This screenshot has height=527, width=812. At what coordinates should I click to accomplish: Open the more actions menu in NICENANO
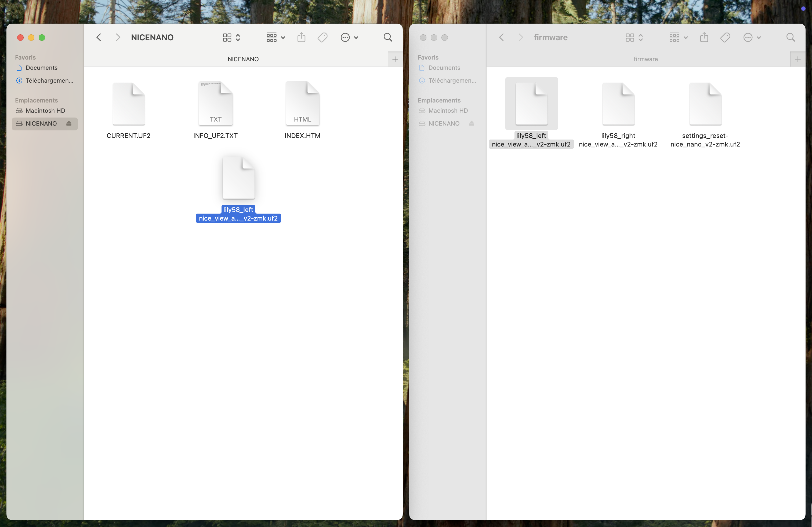(349, 37)
